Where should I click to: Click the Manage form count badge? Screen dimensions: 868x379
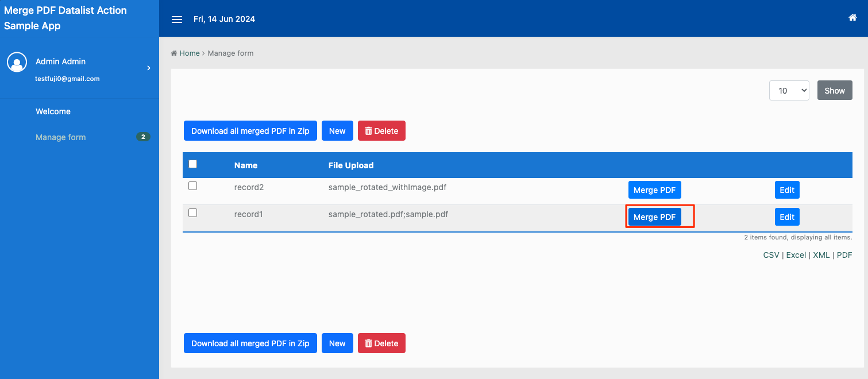pyautogui.click(x=143, y=137)
